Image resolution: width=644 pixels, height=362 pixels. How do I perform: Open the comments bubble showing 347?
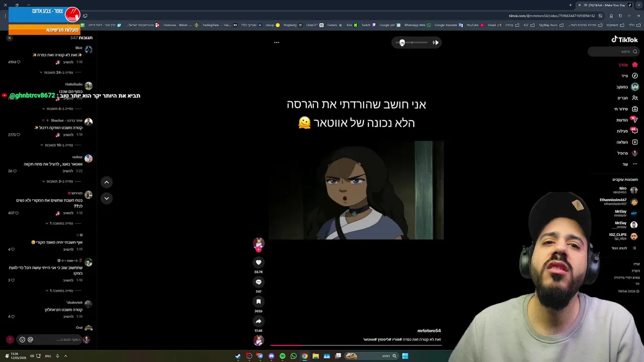(x=259, y=282)
